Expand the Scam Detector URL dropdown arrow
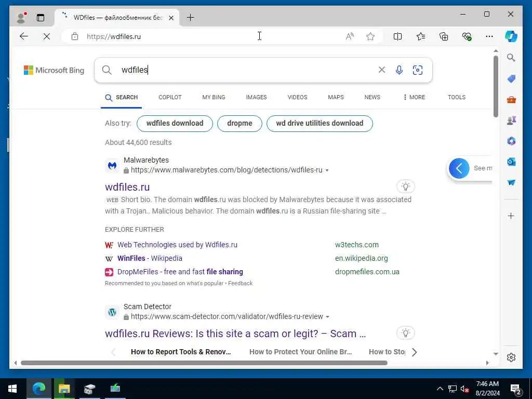The image size is (532, 399). click(327, 317)
